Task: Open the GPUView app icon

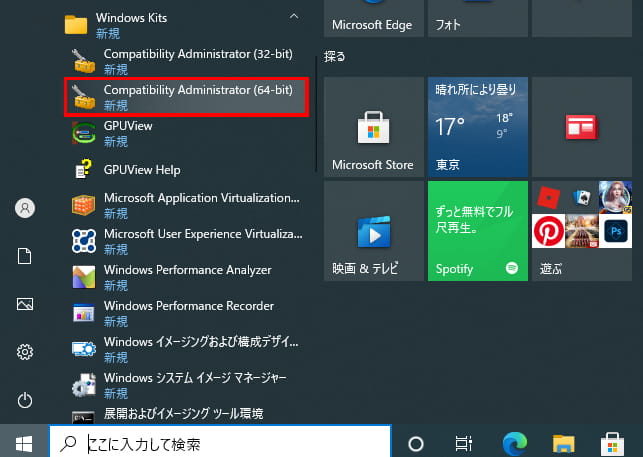Action: point(83,133)
